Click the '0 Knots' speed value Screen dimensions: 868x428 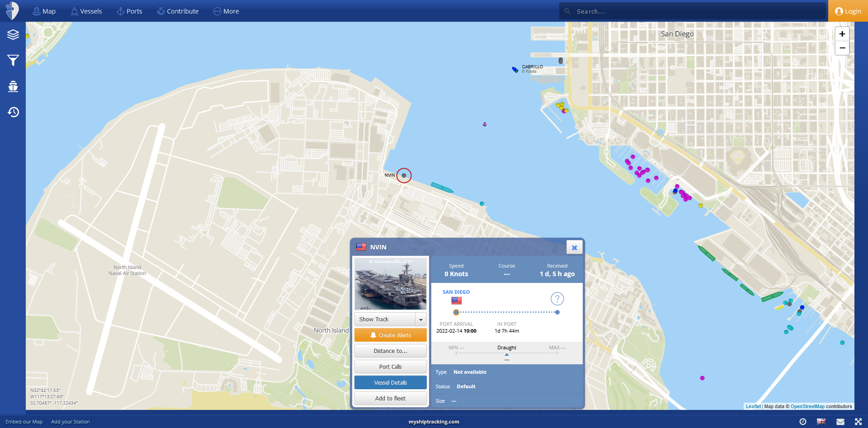tap(456, 274)
